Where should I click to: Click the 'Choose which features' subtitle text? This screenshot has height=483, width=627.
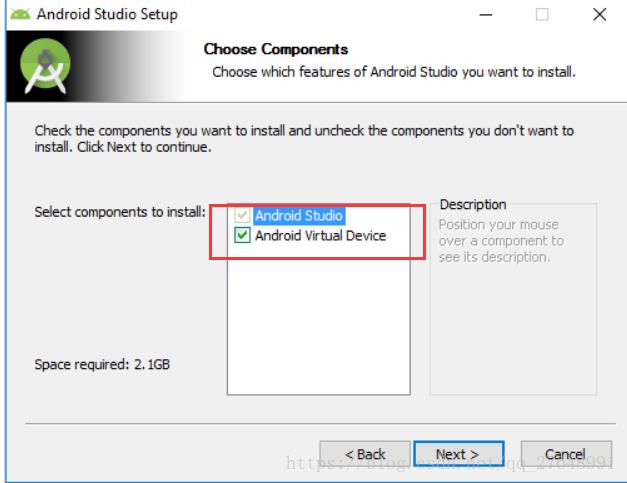[394, 72]
